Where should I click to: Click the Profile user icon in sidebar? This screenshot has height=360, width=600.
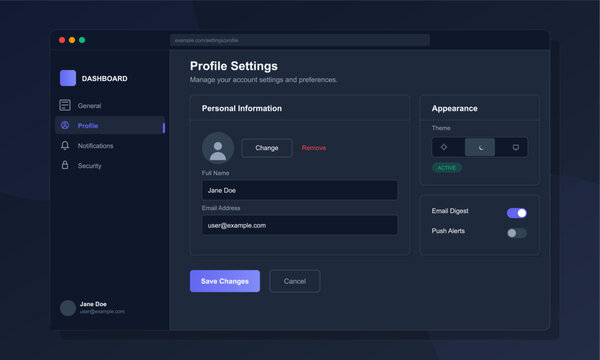tap(65, 125)
